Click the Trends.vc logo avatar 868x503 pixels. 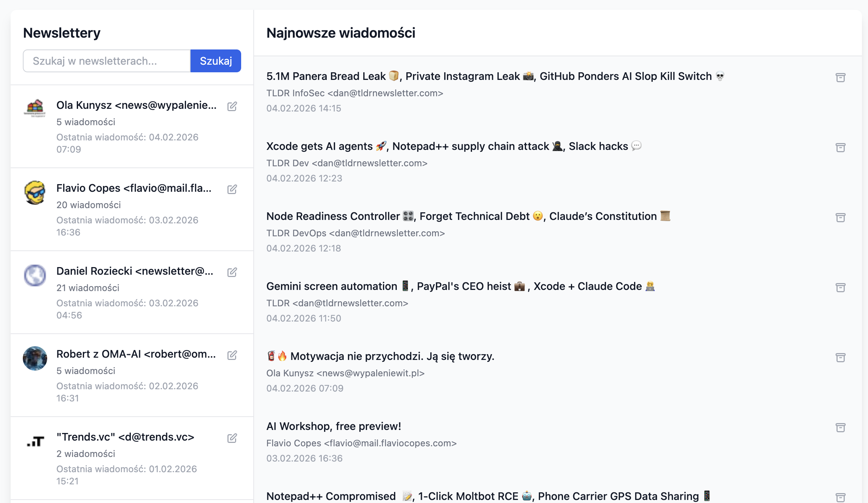[x=35, y=441]
